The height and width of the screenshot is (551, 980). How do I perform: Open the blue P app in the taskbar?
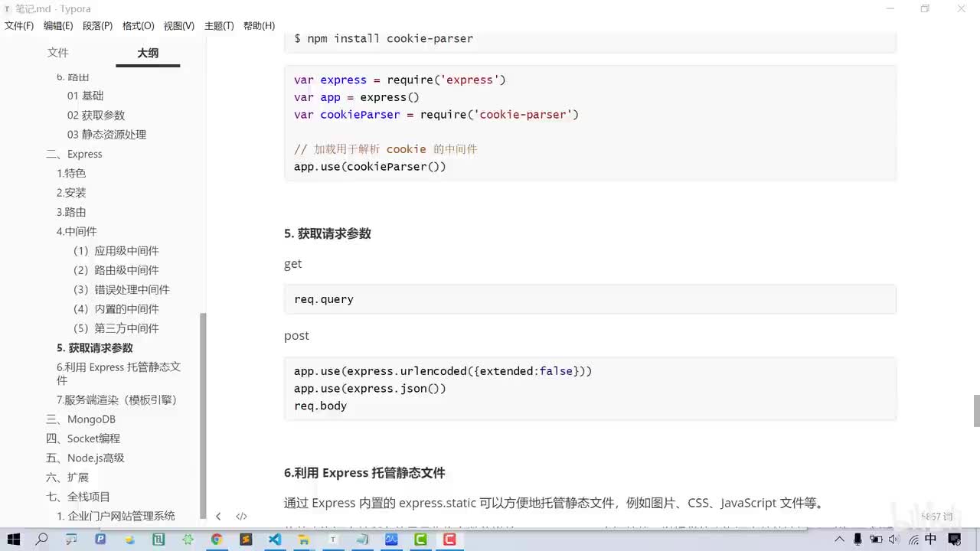coord(100,540)
